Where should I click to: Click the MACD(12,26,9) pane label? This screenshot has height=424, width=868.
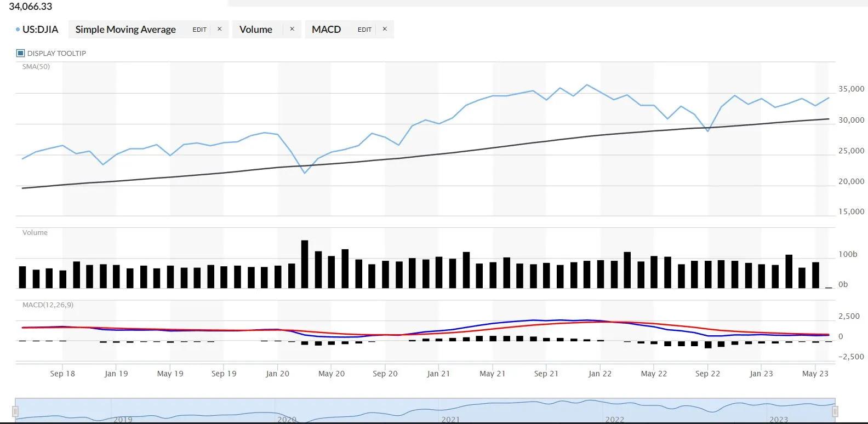pos(48,305)
